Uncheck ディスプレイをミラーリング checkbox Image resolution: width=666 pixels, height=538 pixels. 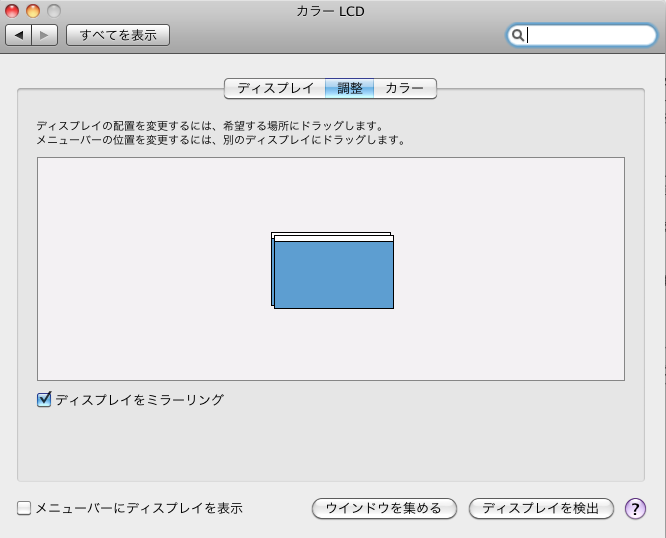pos(44,400)
